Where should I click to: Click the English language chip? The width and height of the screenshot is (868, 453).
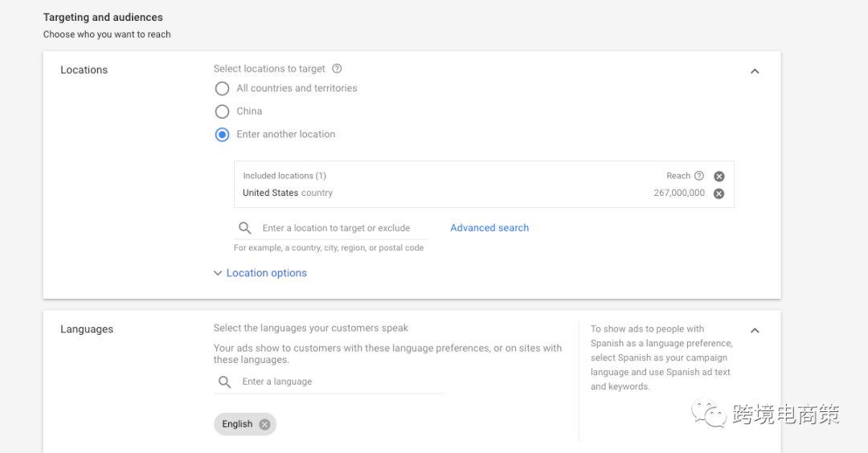point(237,424)
